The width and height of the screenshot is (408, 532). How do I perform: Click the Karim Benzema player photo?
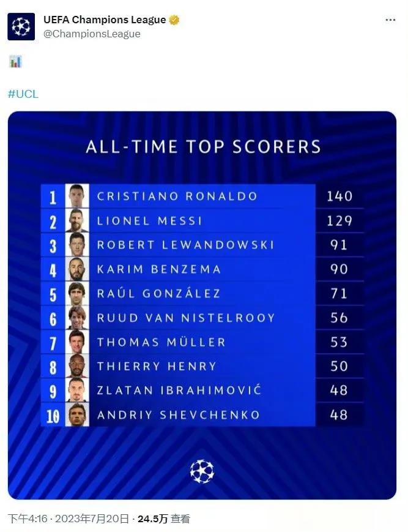tap(77, 269)
